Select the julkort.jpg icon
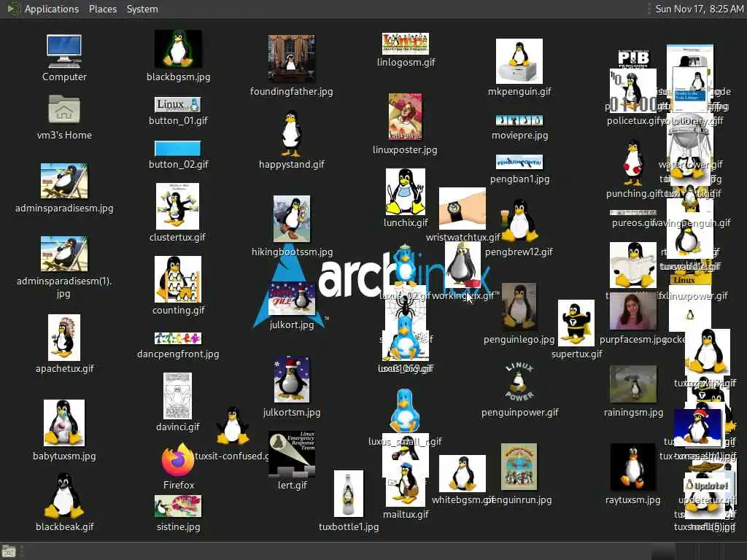747x560 pixels. pos(292,299)
